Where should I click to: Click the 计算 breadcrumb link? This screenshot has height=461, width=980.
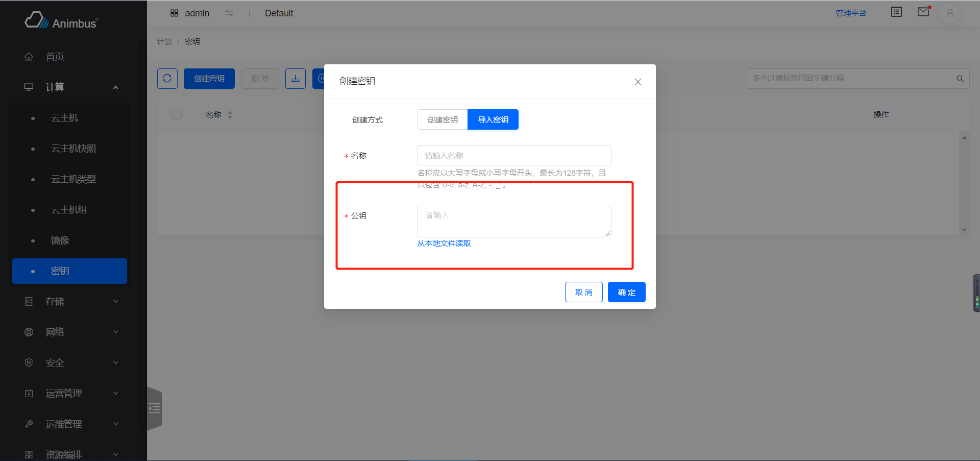tap(164, 41)
